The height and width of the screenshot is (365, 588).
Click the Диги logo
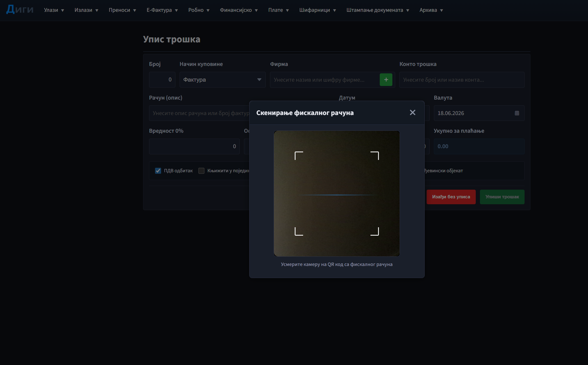[x=20, y=10]
